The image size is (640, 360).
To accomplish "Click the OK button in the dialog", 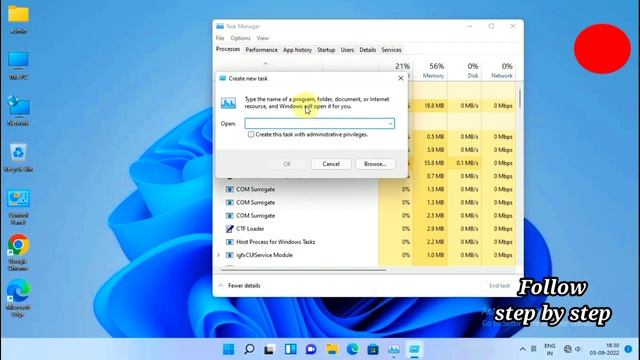I will coord(287,164).
